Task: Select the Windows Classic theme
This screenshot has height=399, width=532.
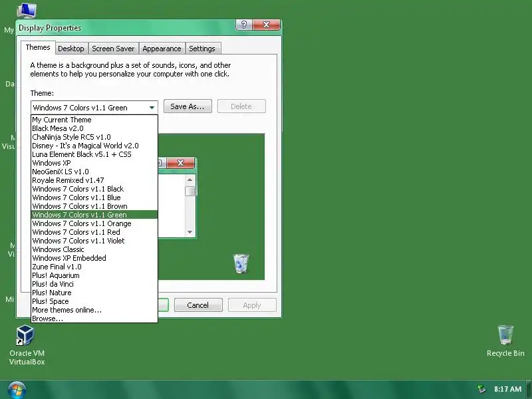Action: pos(94,249)
